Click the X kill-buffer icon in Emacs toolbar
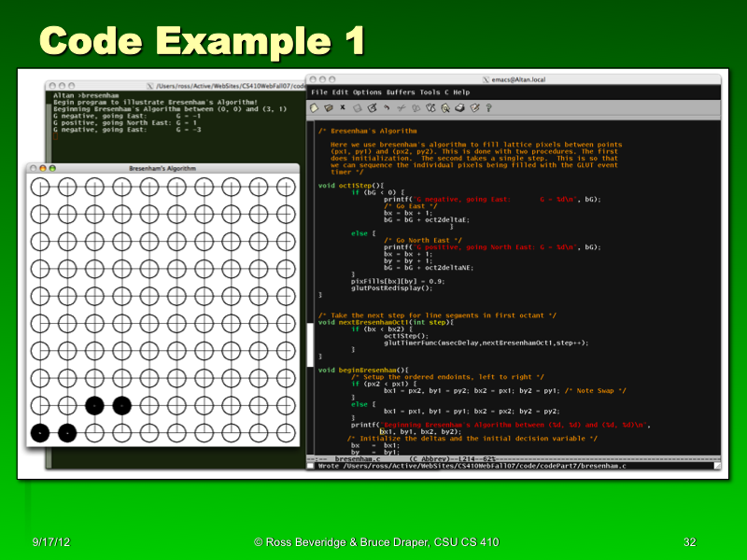The height and width of the screenshot is (560, 747). 343,108
